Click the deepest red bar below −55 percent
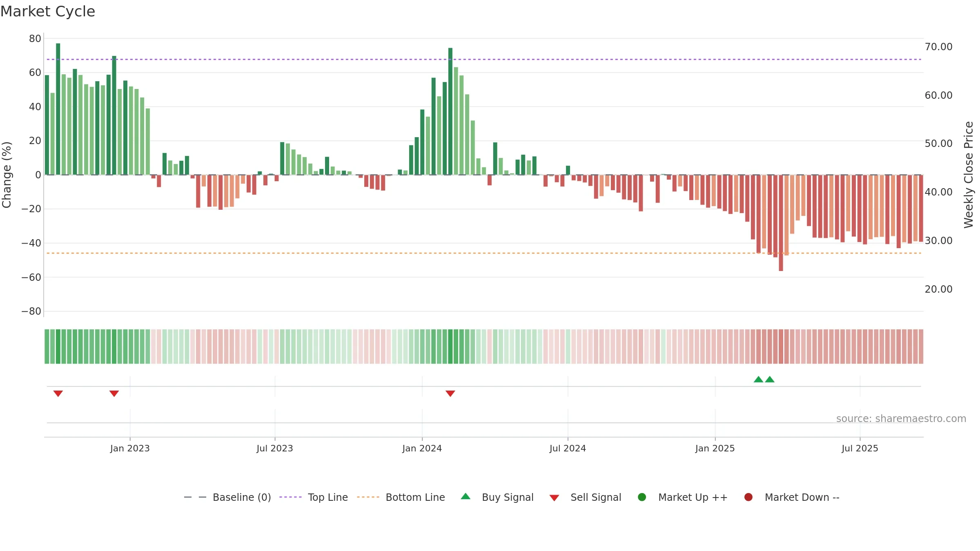This screenshot has width=980, height=551. [781, 223]
